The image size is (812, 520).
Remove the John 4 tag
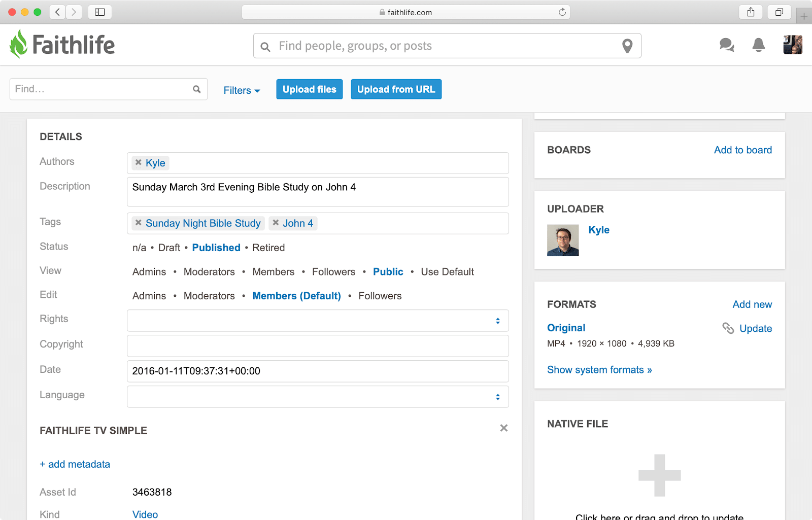[x=276, y=223]
